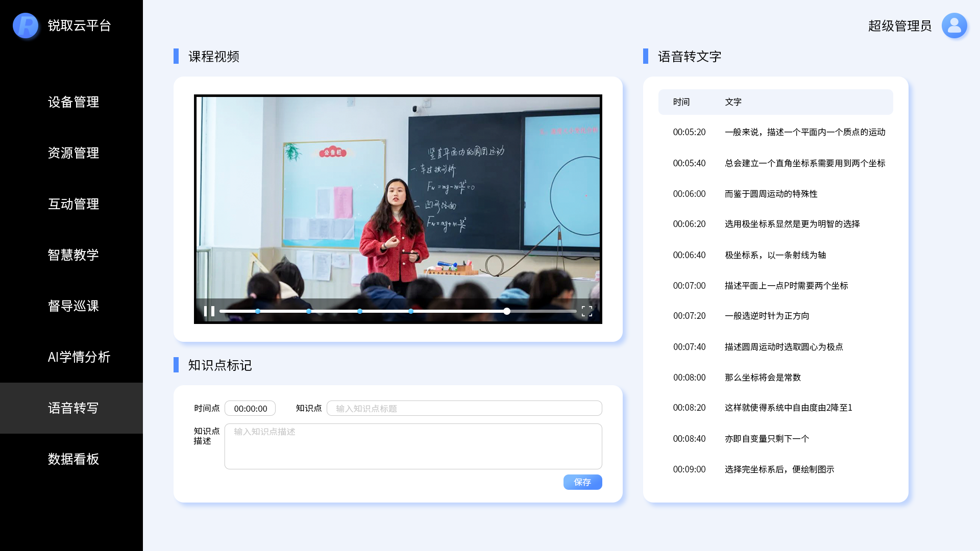Click the 锐取云平台 logo icon
980x551 pixels.
click(x=26, y=26)
